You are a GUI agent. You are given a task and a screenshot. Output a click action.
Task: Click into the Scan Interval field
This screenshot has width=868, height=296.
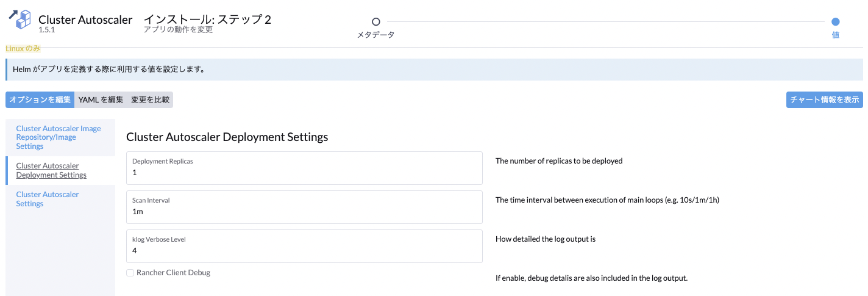point(304,207)
